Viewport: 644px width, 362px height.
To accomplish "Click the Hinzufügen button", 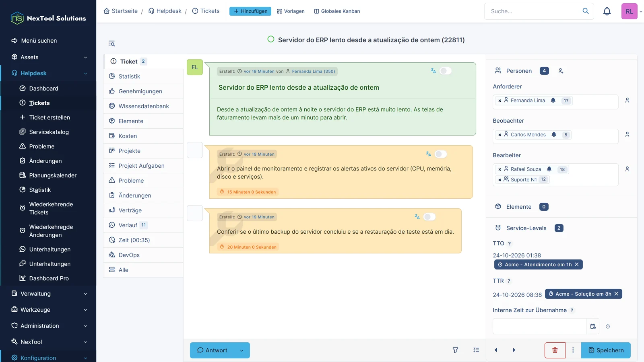I will 250,11.
